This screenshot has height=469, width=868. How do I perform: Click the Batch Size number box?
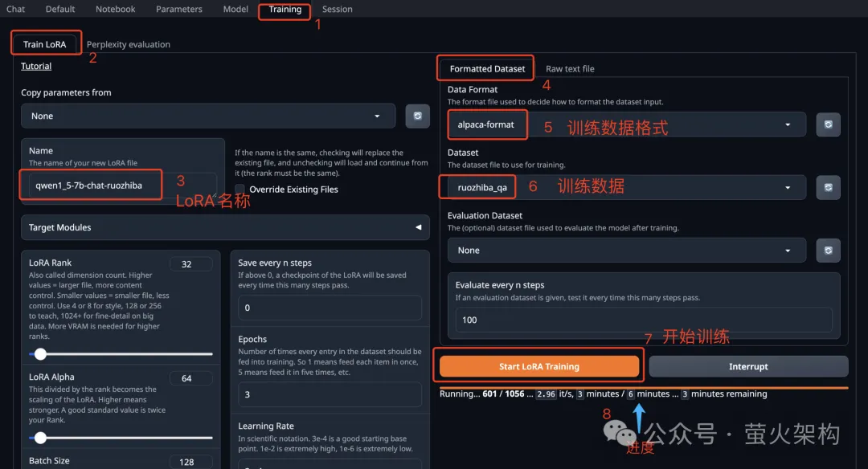pos(191,462)
